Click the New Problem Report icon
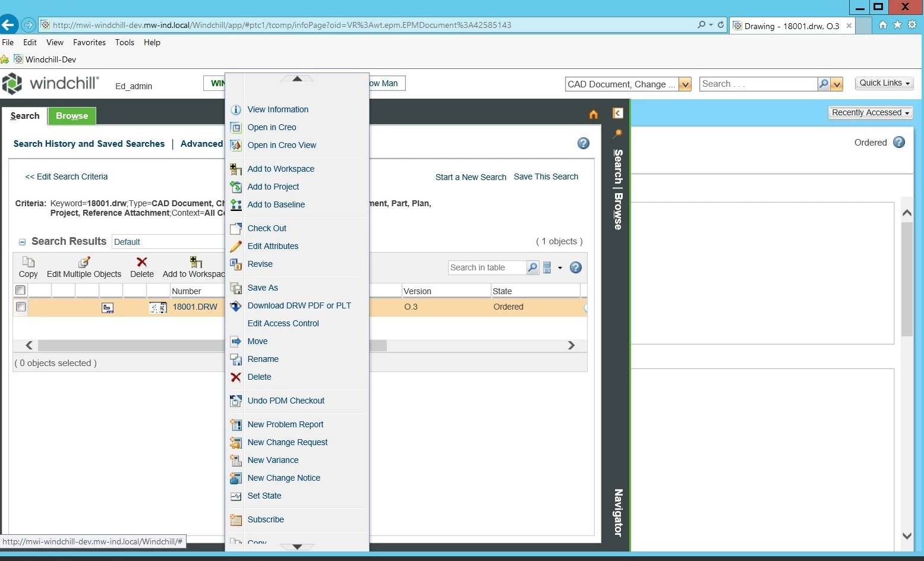 (236, 425)
